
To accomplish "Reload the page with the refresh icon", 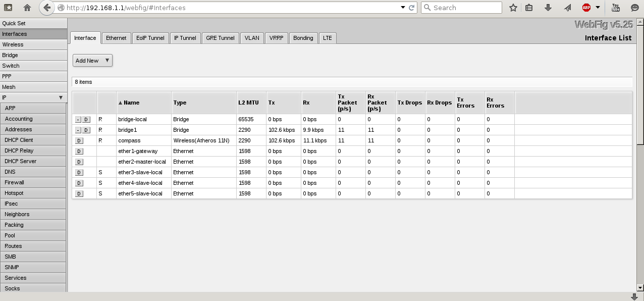I will click(412, 8).
